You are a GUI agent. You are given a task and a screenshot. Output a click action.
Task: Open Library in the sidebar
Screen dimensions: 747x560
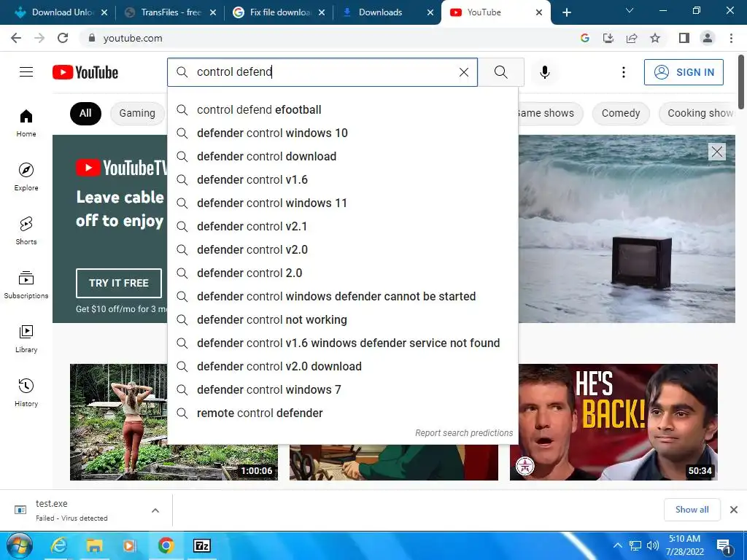(26, 338)
